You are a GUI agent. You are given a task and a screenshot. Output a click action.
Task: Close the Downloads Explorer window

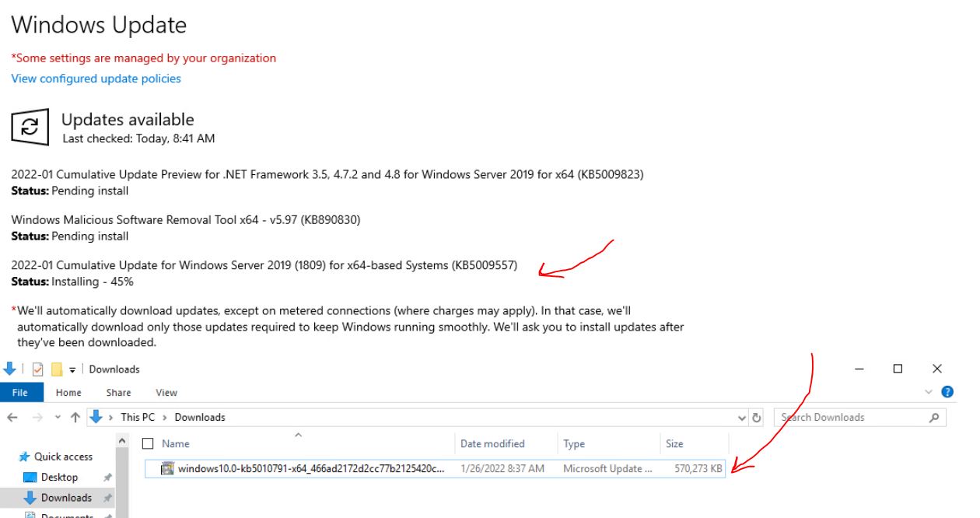point(936,369)
